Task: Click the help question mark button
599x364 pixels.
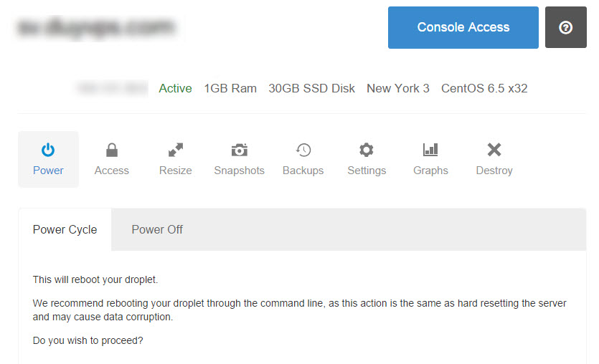Action: click(x=565, y=28)
